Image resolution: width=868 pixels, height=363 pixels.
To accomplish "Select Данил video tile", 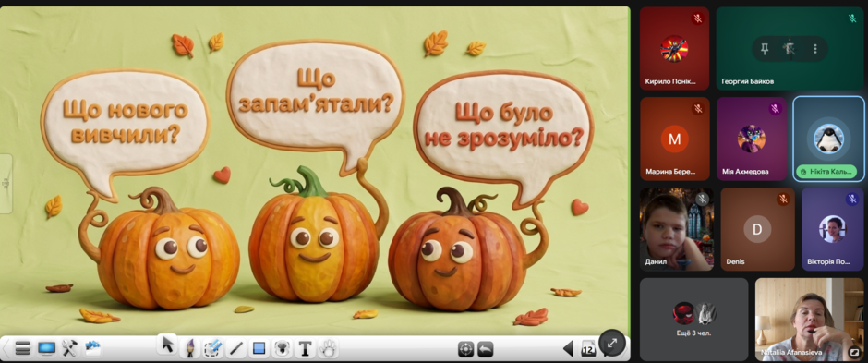I will coord(677,229).
